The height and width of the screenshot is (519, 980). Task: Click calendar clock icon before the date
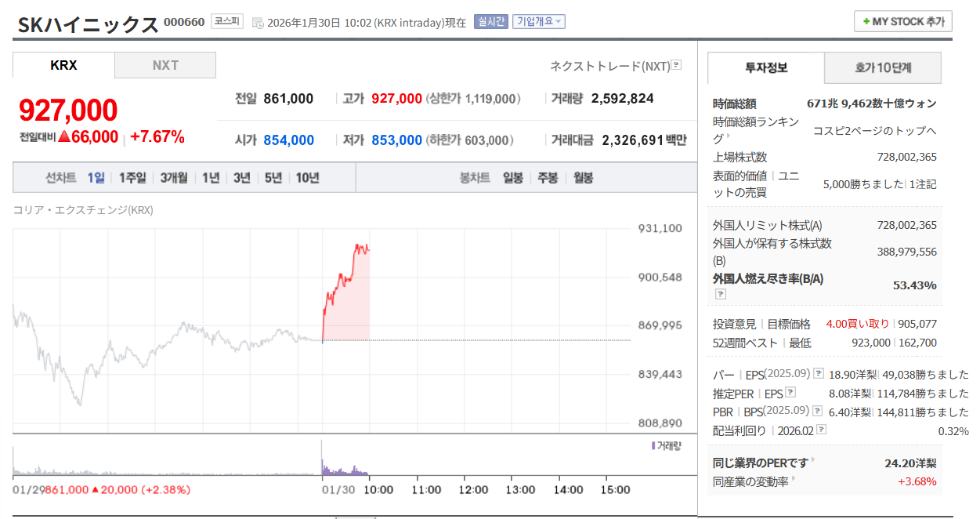258,23
